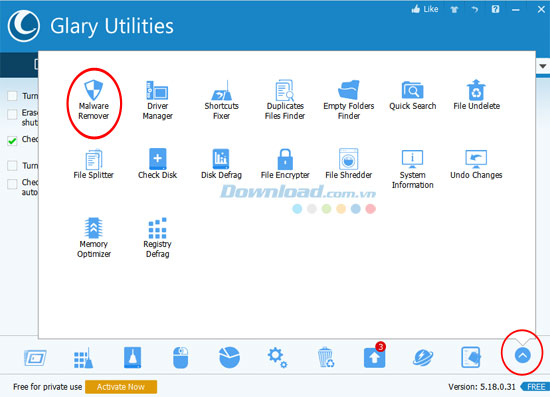The width and height of the screenshot is (550, 397).
Task: Open the recycle trash can dock icon
Action: pyautogui.click(x=326, y=357)
